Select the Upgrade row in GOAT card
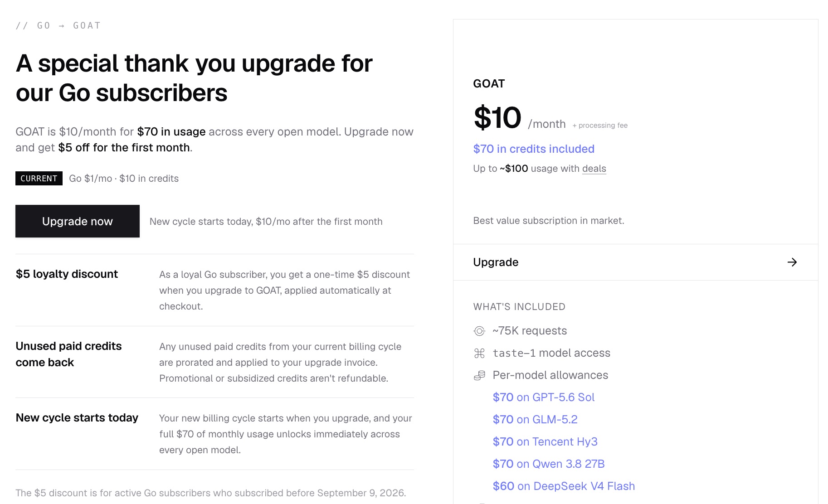 point(636,262)
